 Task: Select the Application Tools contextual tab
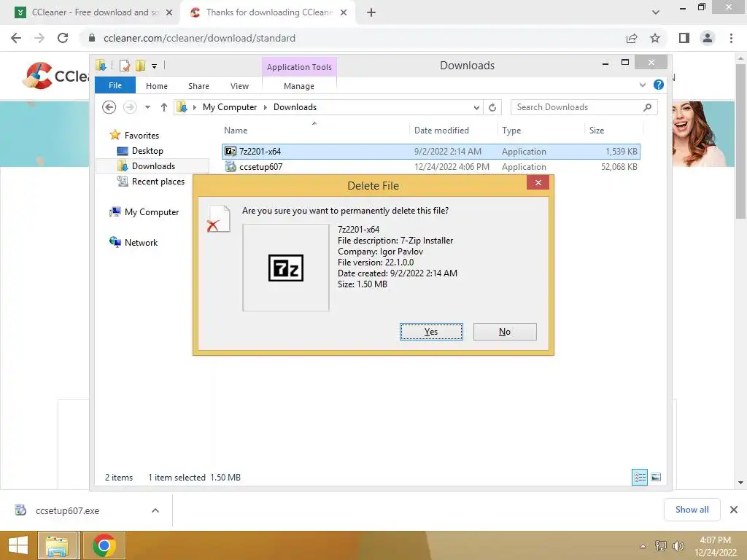coord(299,67)
